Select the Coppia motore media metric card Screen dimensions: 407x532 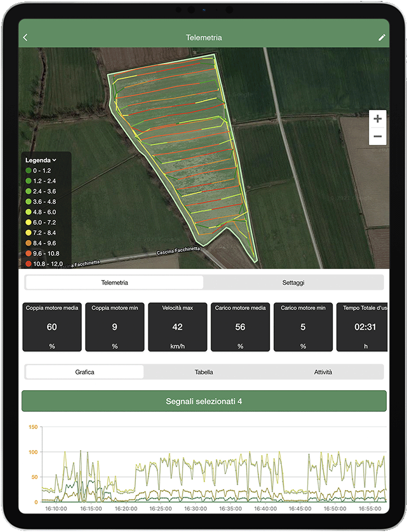pyautogui.click(x=51, y=327)
